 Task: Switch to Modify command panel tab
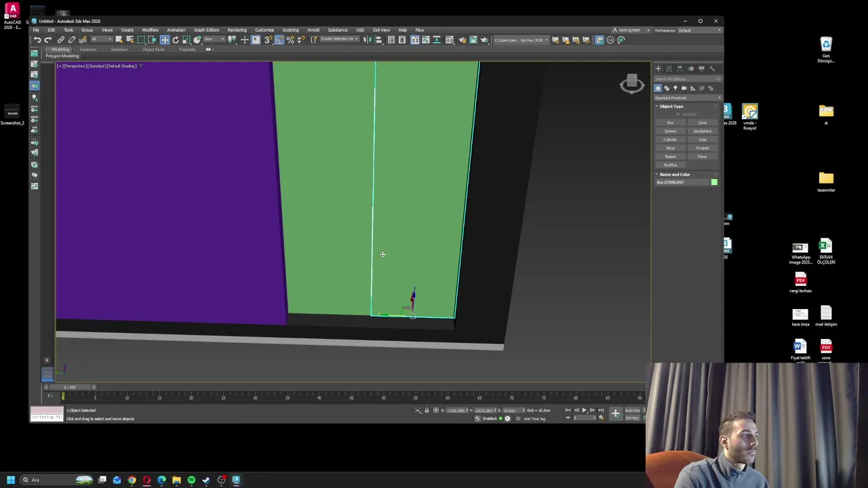[x=669, y=68]
